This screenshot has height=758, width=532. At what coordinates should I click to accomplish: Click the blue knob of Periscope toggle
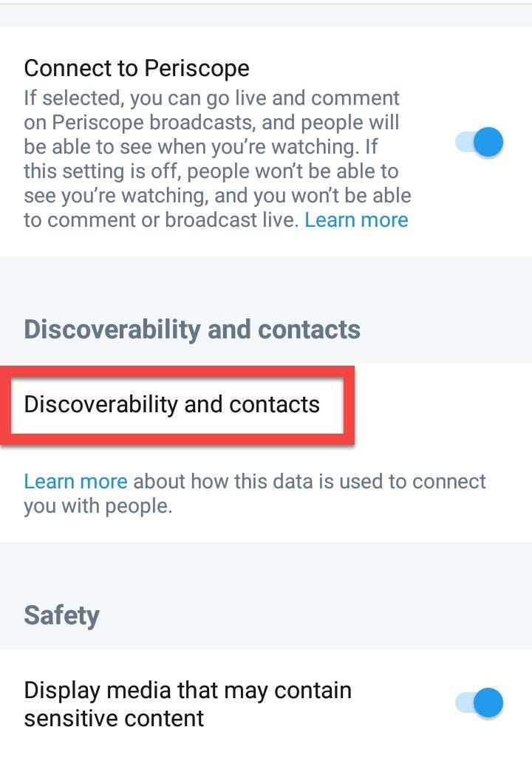(x=488, y=142)
